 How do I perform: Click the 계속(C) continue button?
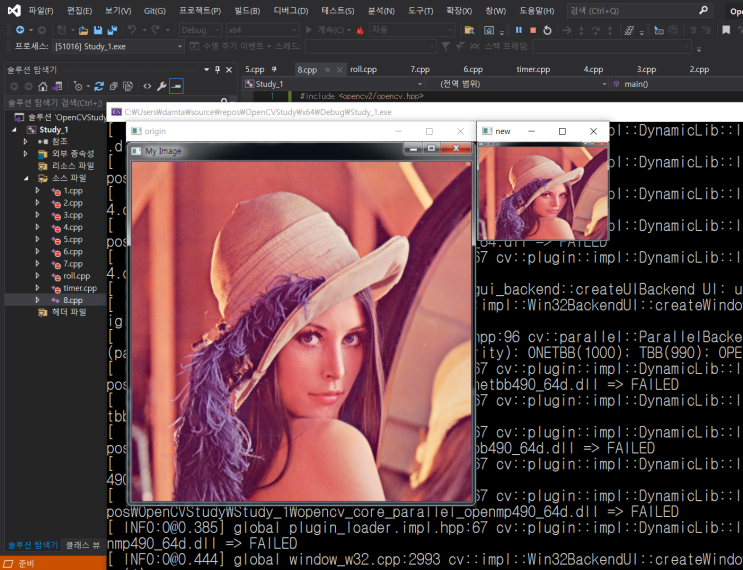[x=327, y=30]
